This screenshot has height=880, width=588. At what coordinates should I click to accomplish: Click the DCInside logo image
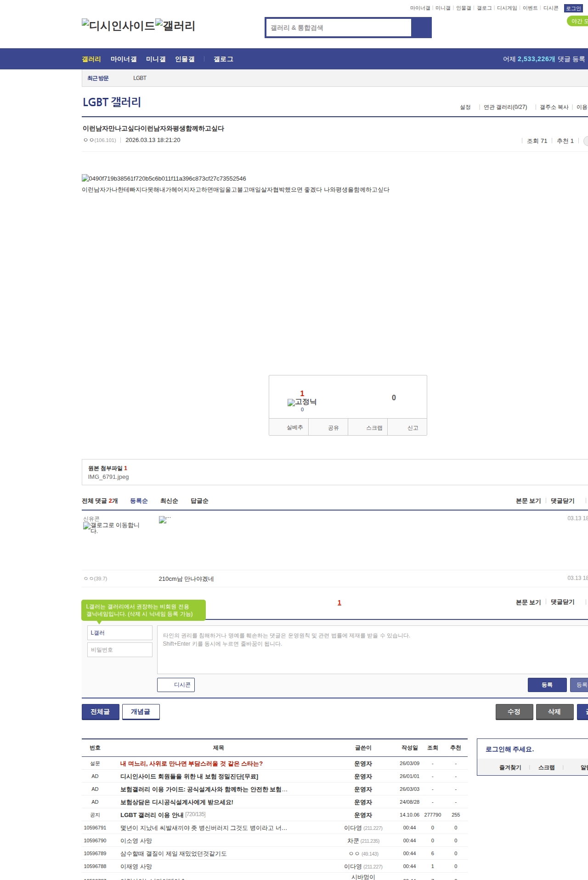pos(118,26)
